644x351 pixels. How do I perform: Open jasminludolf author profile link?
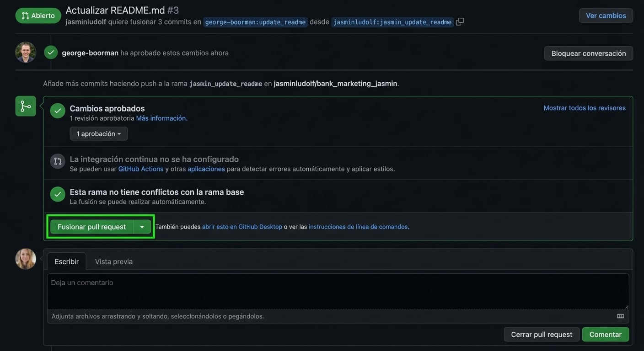click(86, 21)
